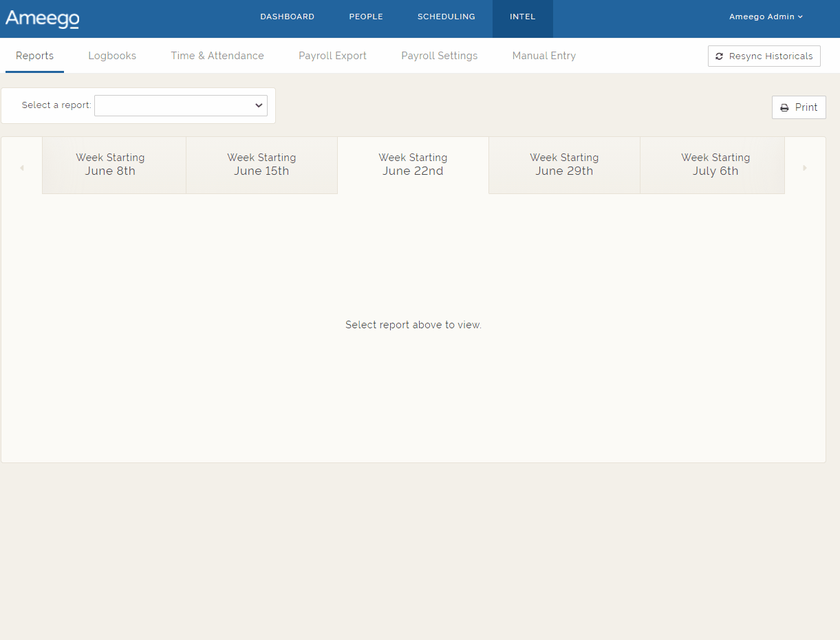Click the Ameego logo
This screenshot has height=640, width=840.
click(42, 19)
